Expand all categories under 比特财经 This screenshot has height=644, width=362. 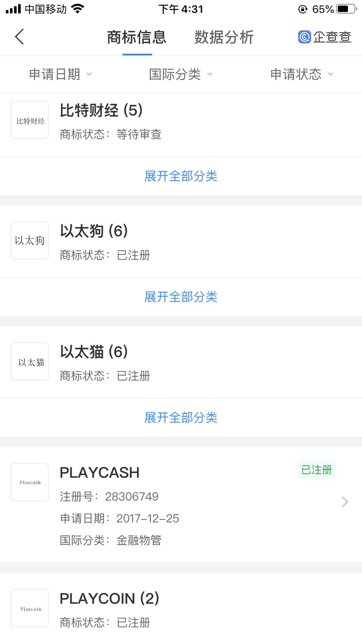tap(181, 176)
